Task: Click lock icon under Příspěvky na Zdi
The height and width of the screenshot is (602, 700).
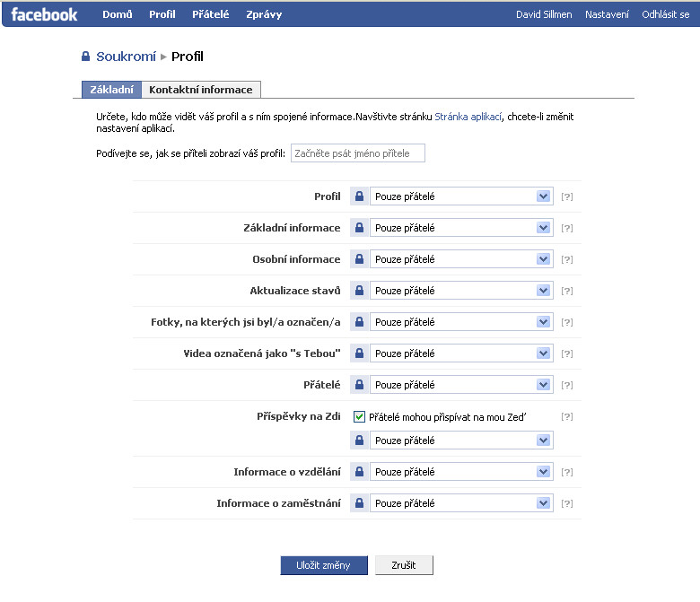Action: pos(359,441)
